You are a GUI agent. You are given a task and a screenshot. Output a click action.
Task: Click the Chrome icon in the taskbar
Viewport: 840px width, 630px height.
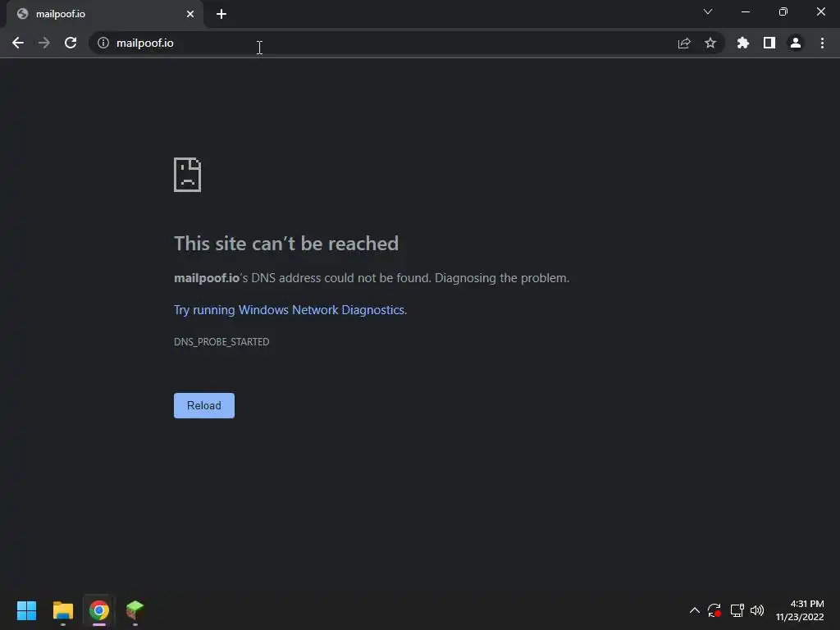99,610
